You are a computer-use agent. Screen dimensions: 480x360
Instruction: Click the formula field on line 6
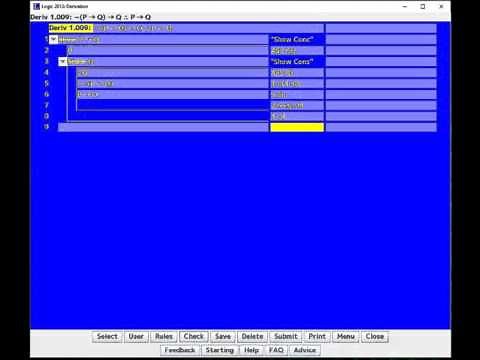coord(172,95)
